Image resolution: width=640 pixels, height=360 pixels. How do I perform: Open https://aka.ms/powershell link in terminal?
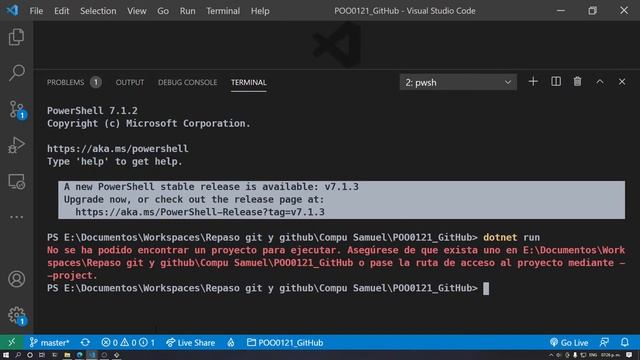(x=118, y=149)
